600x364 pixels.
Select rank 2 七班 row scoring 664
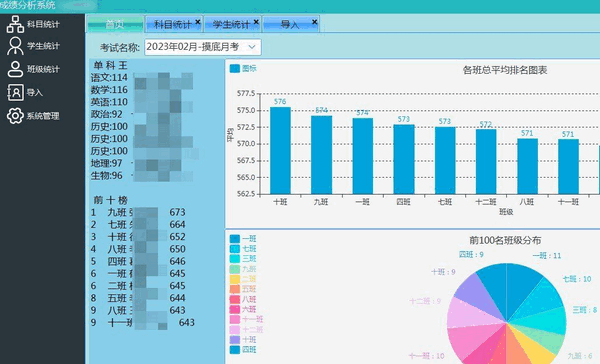tap(138, 225)
